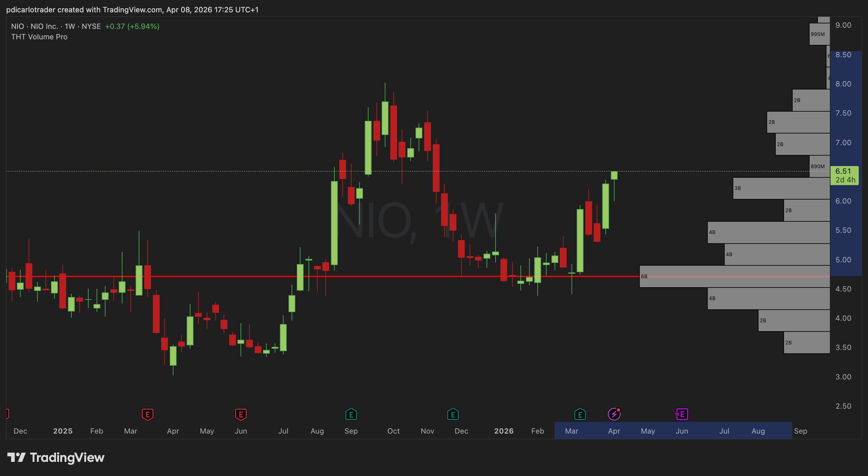Image resolution: width=868 pixels, height=476 pixels.
Task: Click the 8.50 price scale label
Action: pos(843,54)
